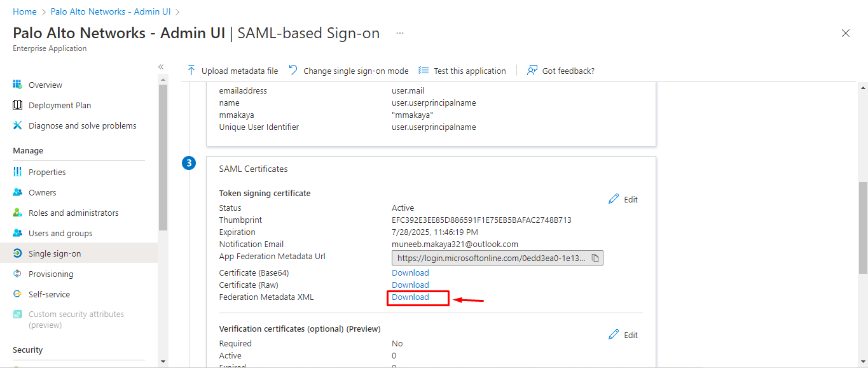Open the ellipsis menu next to the page title
868x368 pixels.
pyautogui.click(x=399, y=32)
